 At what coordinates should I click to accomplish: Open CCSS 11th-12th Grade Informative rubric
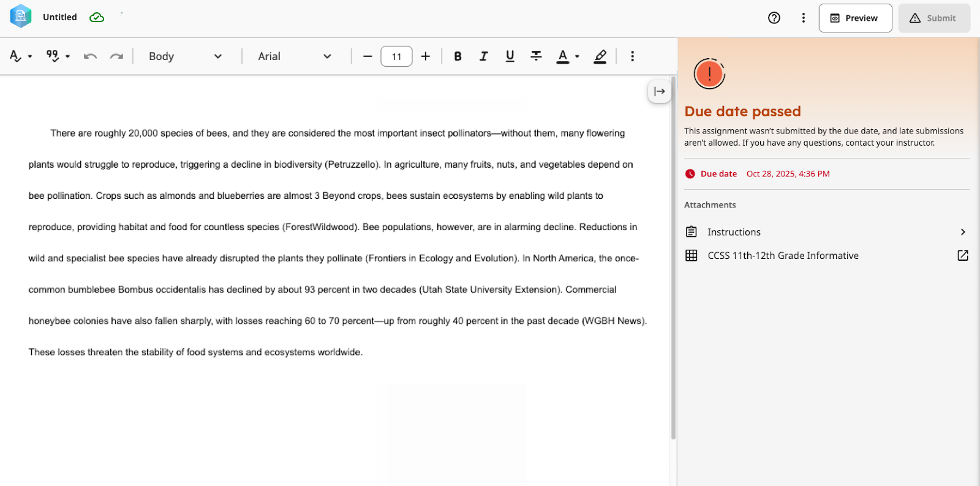[827, 256]
